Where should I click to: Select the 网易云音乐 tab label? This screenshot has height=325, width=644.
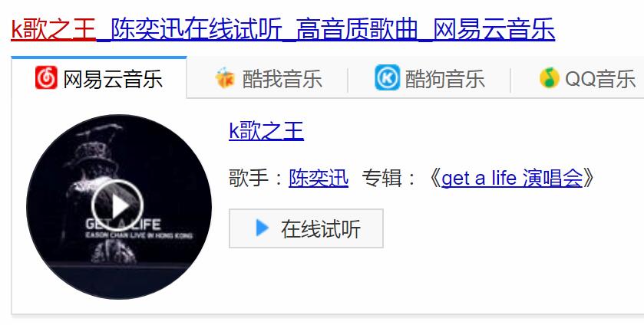113,79
